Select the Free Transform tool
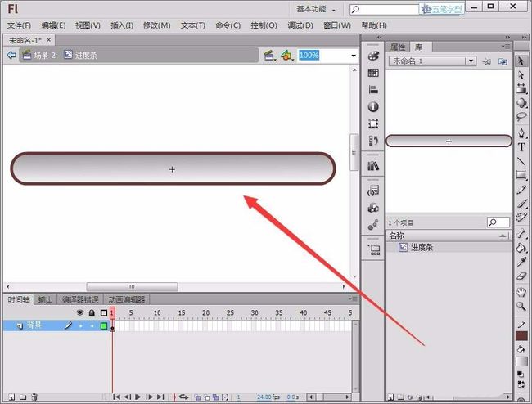 pos(521,89)
